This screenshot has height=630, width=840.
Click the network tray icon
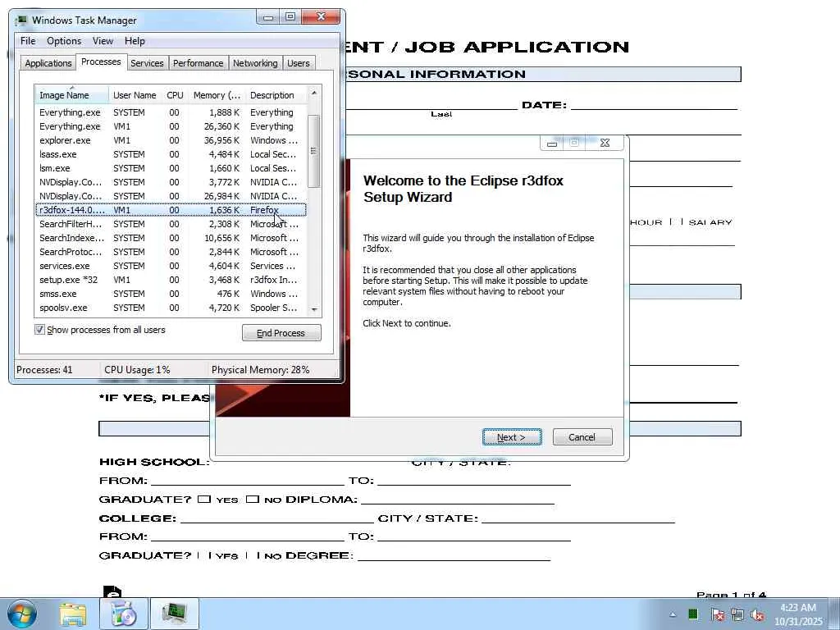[737, 614]
